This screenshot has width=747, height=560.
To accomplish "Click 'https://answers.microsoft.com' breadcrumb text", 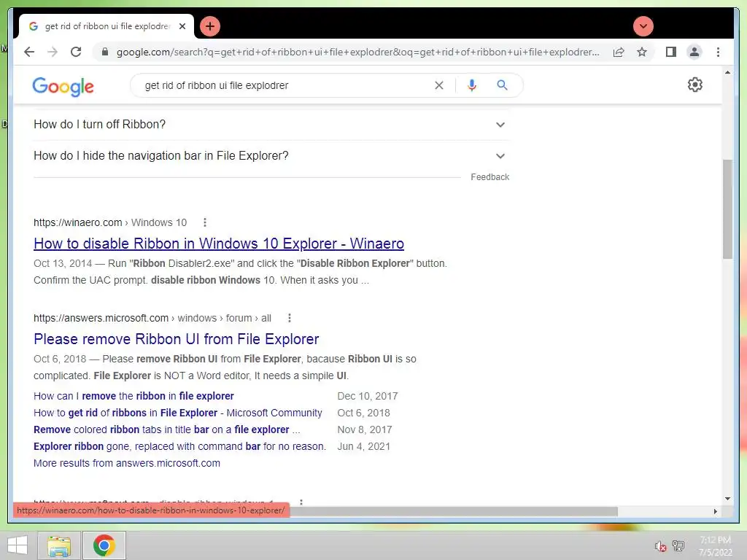I will (x=101, y=318).
